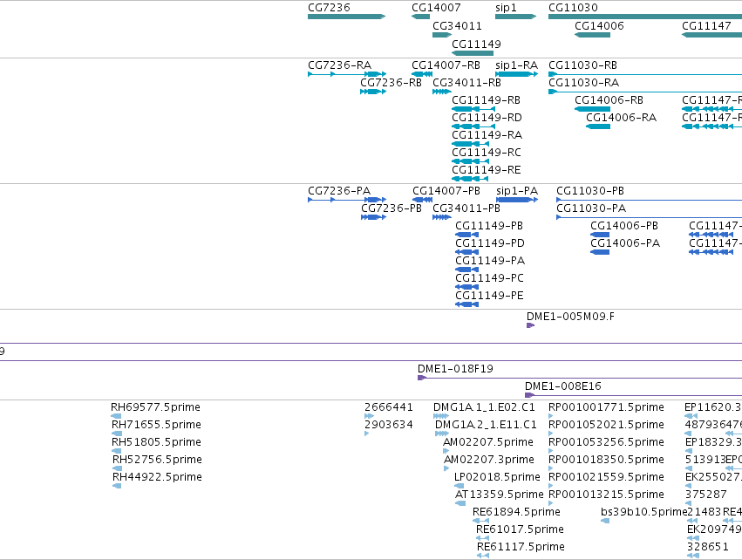Select transcript CG7236-RB
Screen dimensions: 742x560
(x=373, y=92)
